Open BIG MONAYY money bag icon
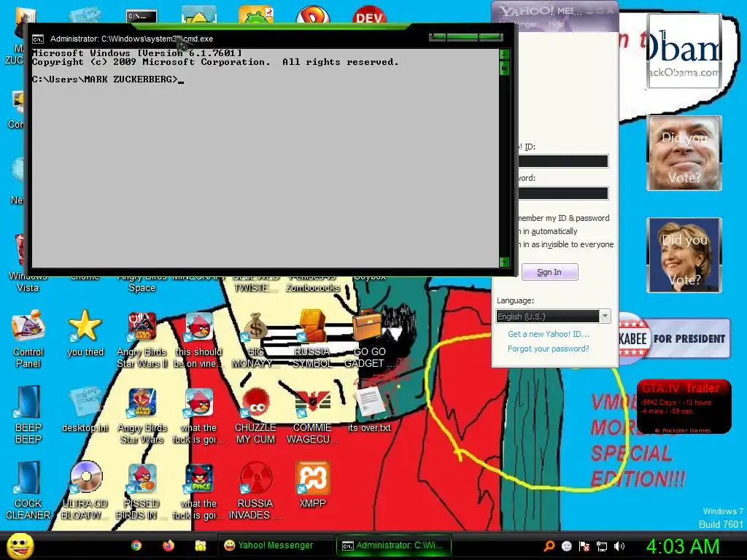This screenshot has width=747, height=560. click(255, 339)
